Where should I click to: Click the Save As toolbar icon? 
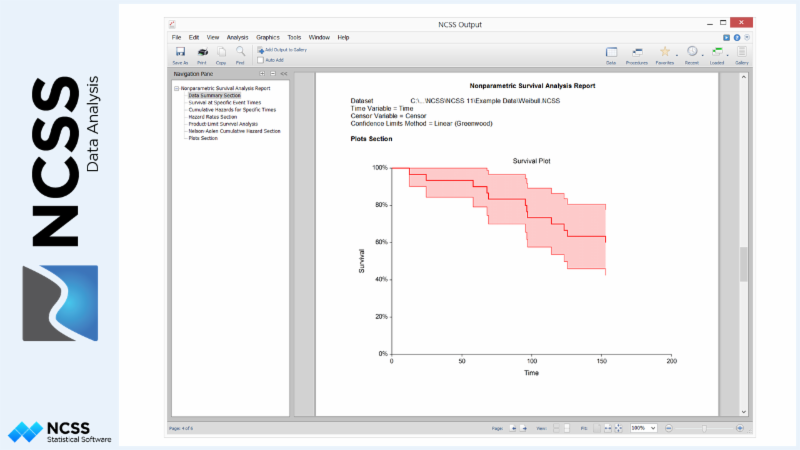180,52
